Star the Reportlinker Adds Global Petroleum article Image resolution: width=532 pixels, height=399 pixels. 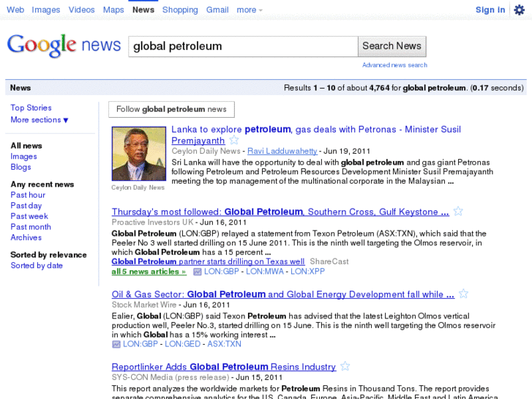(345, 366)
